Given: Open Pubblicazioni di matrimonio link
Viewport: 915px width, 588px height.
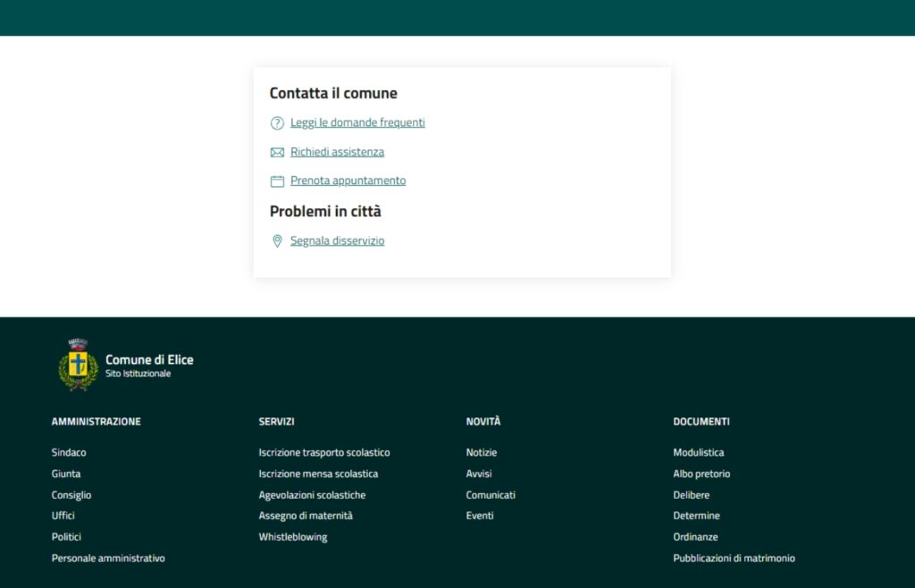Looking at the screenshot, I should [x=734, y=559].
